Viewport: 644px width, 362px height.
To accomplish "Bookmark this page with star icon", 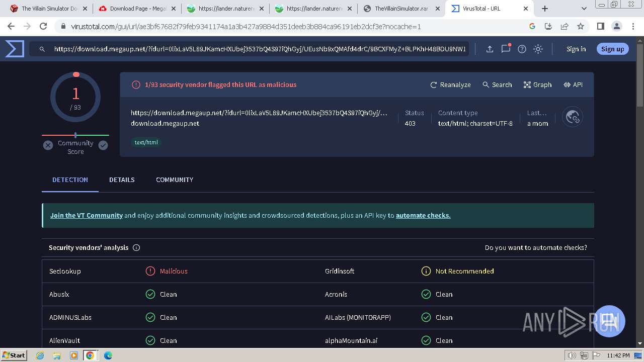I will [x=581, y=26].
